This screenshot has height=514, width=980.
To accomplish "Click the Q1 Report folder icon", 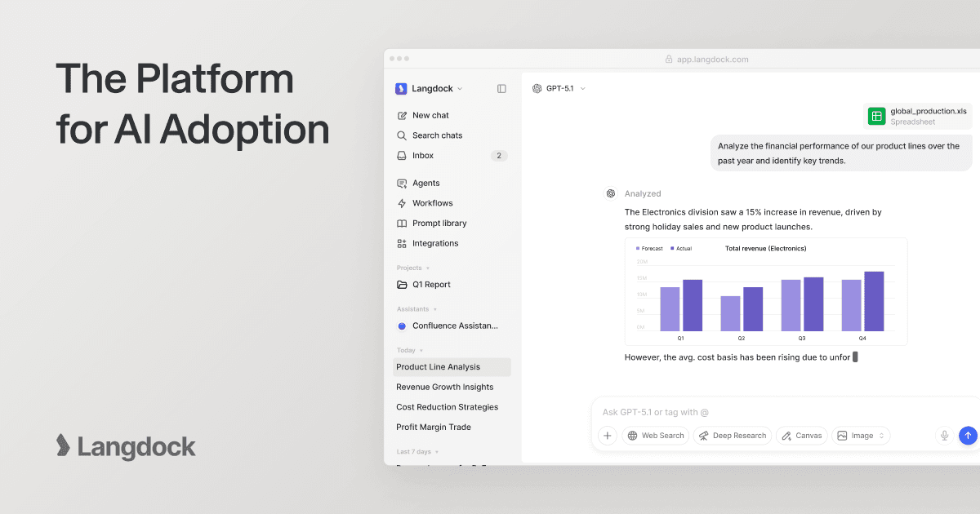I will (x=402, y=285).
